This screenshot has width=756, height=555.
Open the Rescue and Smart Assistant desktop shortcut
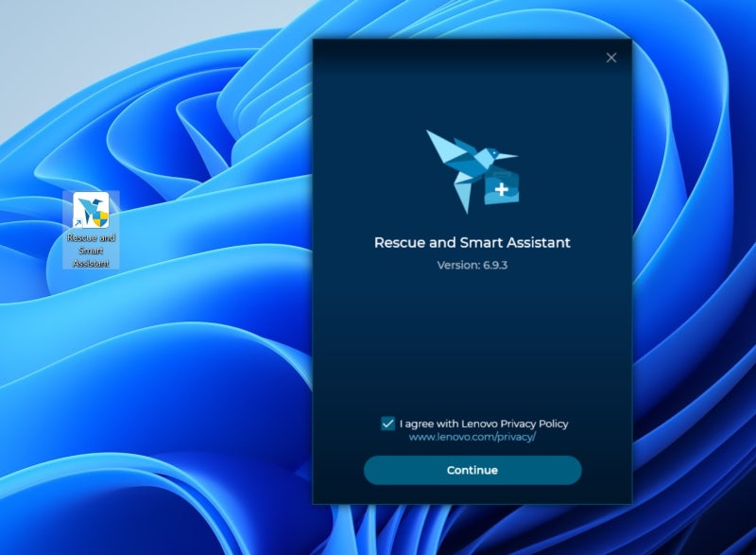(x=91, y=230)
